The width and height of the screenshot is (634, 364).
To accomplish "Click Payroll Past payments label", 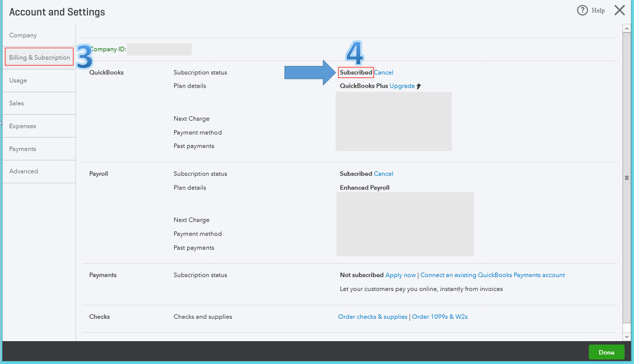I will point(194,248).
